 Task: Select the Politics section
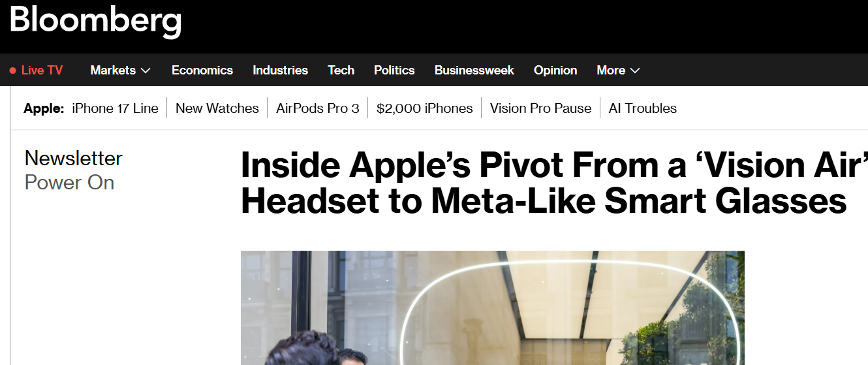(394, 70)
